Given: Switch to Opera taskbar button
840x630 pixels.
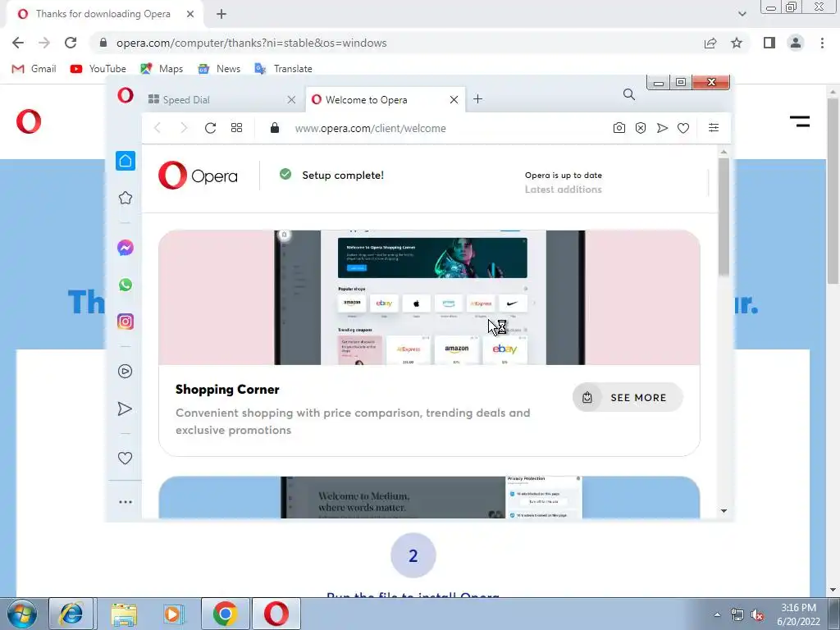Looking at the screenshot, I should [x=276, y=614].
